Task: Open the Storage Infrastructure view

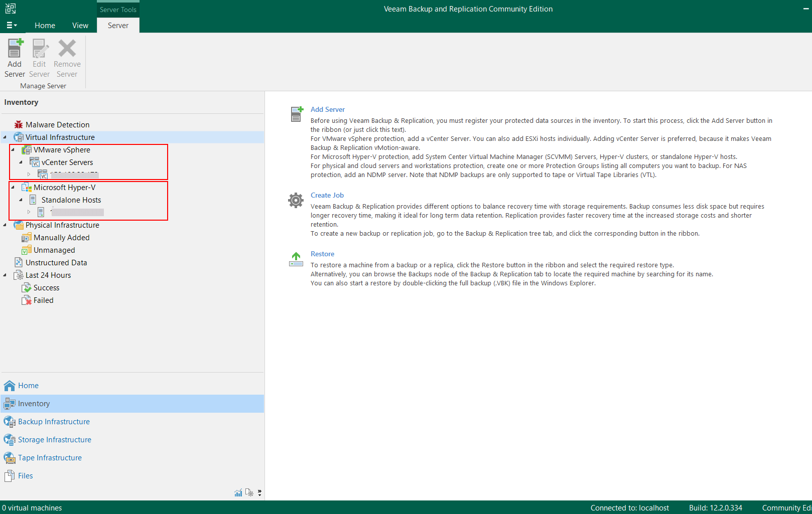Action: 132,440
